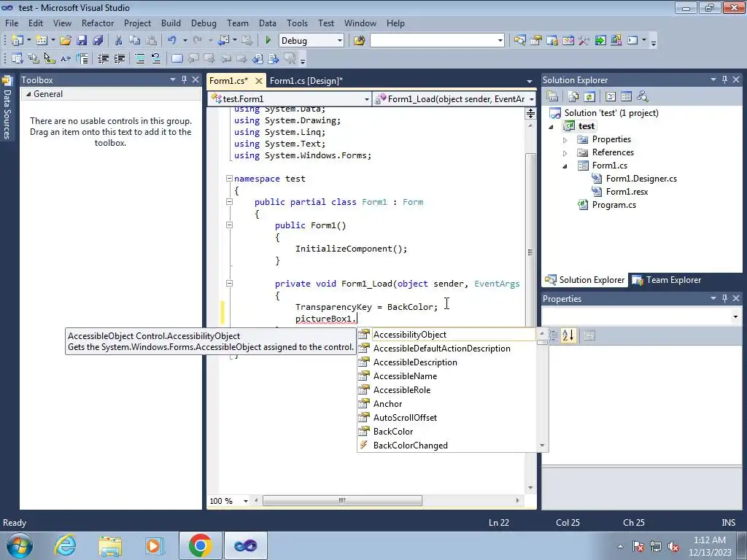The height and width of the screenshot is (560, 747).
Task: Click the New Project toolbar icon
Action: pos(18,41)
